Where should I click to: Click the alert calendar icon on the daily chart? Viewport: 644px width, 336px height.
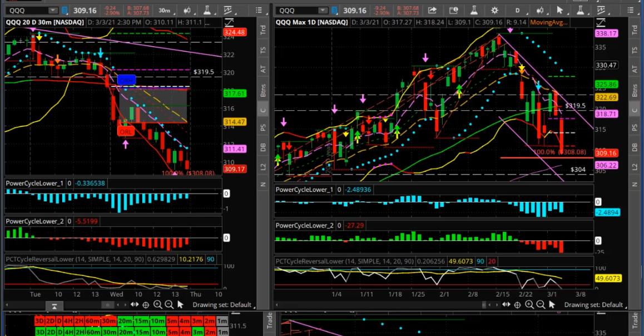coord(453,10)
